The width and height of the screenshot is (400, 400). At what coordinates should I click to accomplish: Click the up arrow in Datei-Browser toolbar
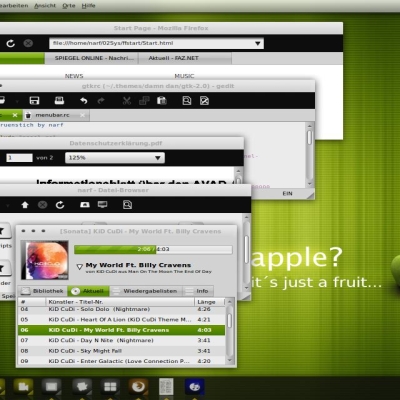click(x=25, y=205)
